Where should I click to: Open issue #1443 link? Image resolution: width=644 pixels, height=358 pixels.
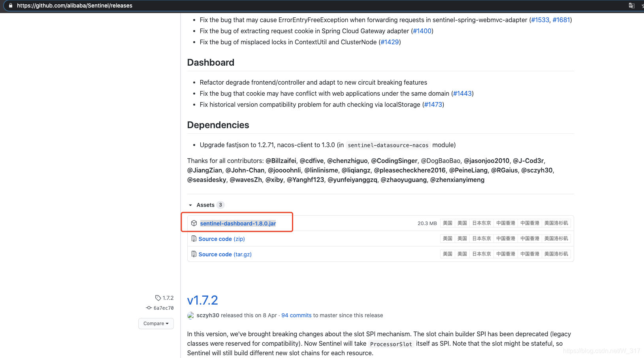463,93
